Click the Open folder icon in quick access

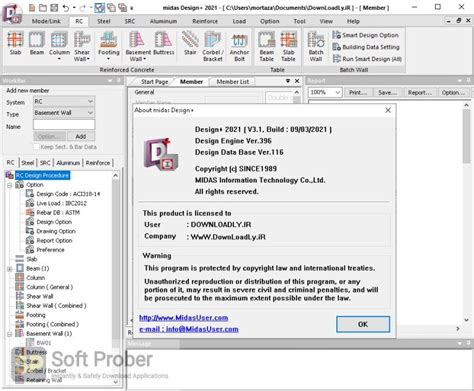pyautogui.click(x=43, y=7)
